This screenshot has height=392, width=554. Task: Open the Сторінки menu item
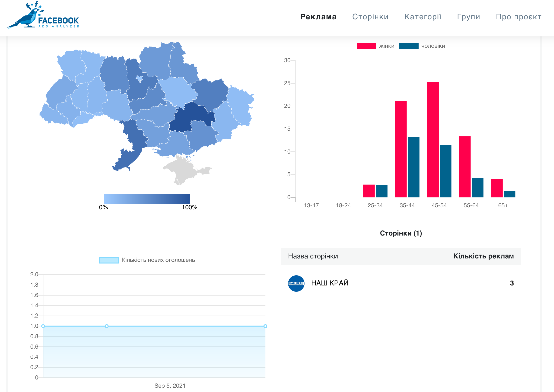pos(370,17)
